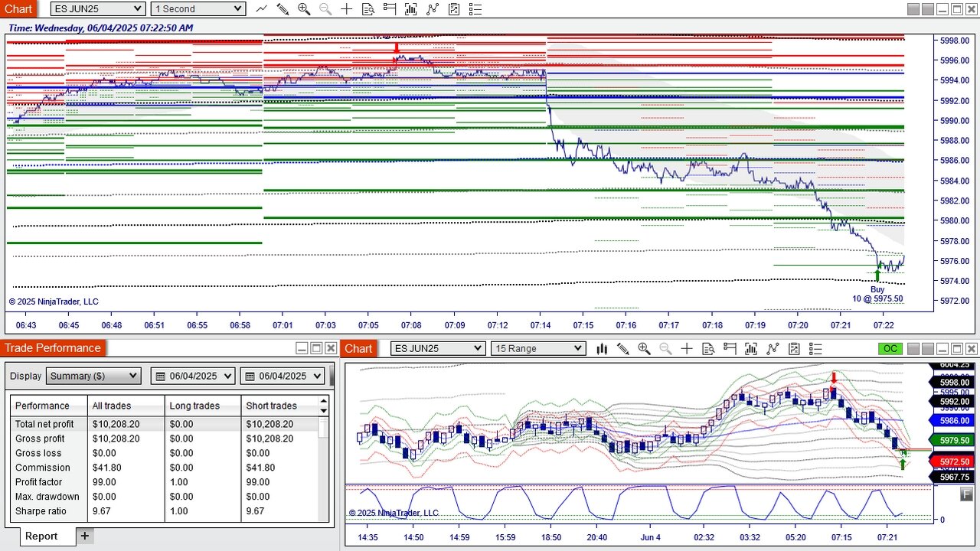The image size is (980, 551).
Task: Click the up arrow in the performance table header
Action: 324,401
